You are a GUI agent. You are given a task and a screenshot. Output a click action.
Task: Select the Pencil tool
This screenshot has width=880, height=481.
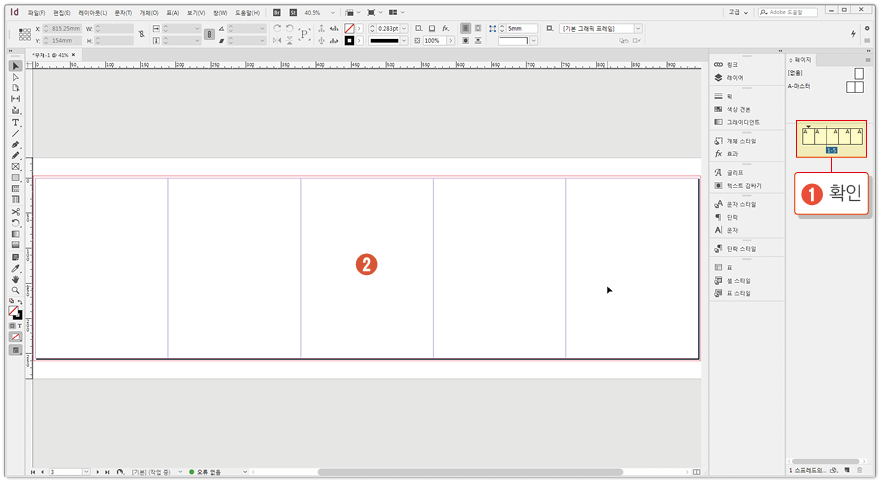coord(16,155)
